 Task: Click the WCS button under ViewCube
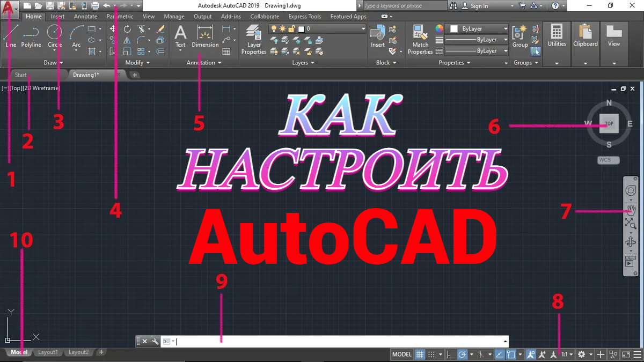point(608,160)
